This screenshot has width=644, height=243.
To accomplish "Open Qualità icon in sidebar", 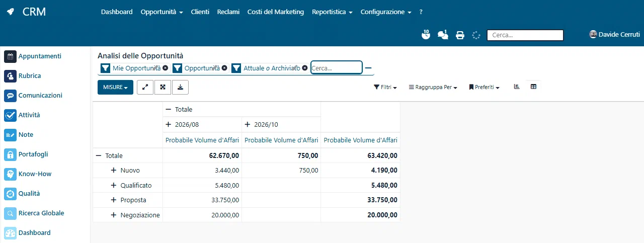I will coord(11,194).
